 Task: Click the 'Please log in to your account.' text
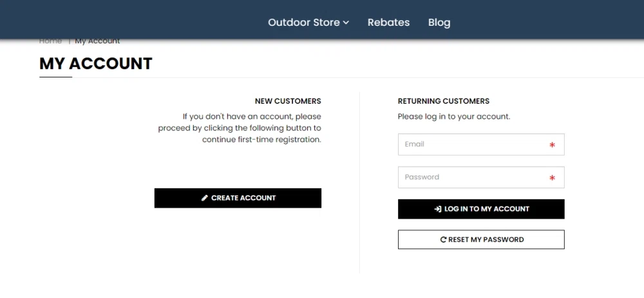coord(454,117)
